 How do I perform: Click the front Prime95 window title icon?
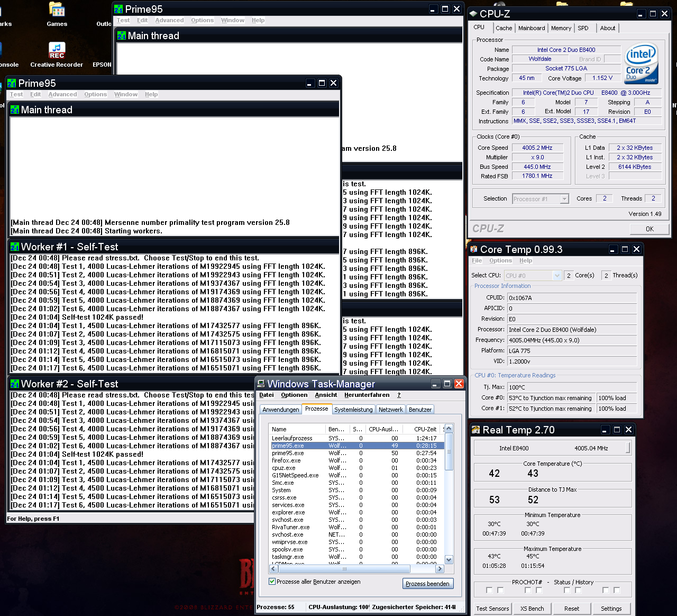[x=12, y=83]
